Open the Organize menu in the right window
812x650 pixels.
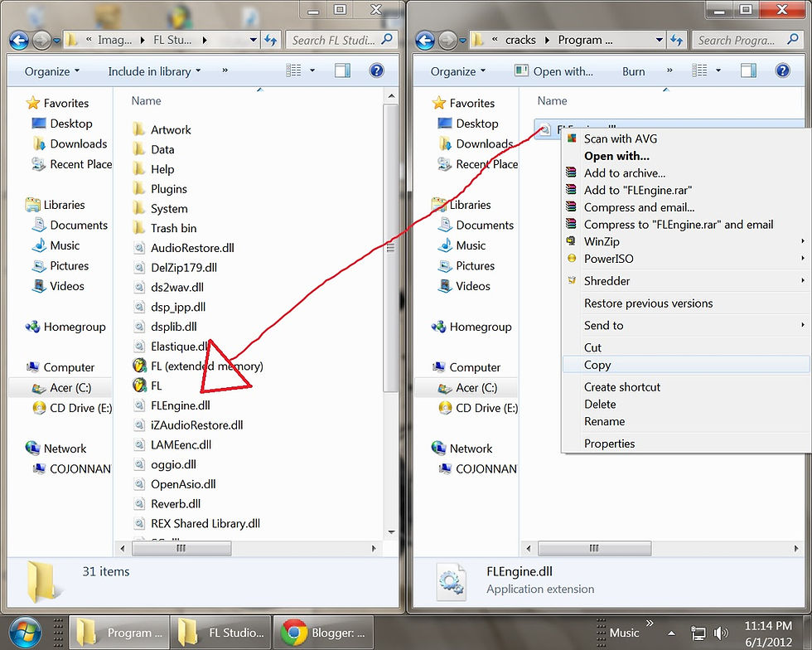click(x=457, y=71)
